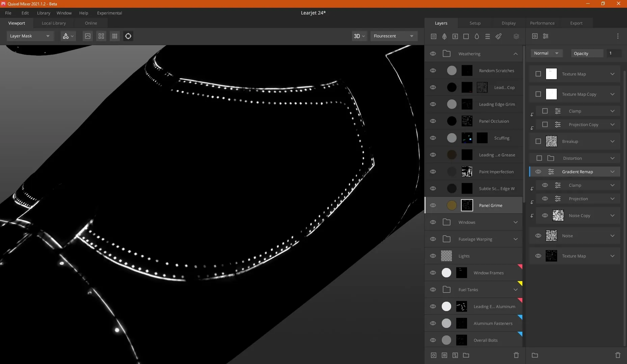627x364 pixels.
Task: Hide the Weathering group
Action: tap(433, 54)
